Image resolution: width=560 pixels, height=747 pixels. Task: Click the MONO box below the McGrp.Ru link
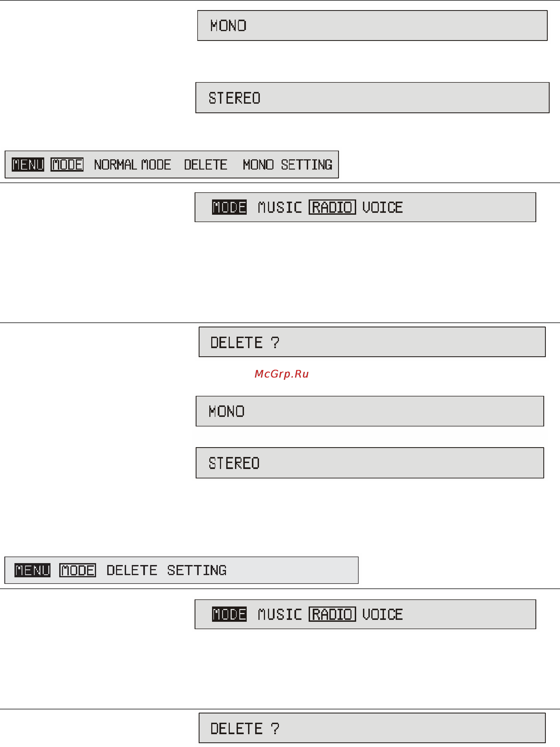coord(370,411)
